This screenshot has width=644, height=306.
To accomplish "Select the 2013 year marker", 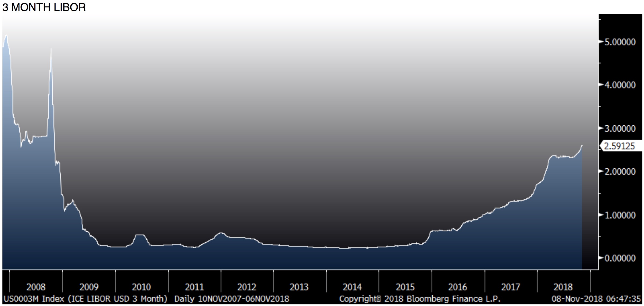I will point(299,287).
